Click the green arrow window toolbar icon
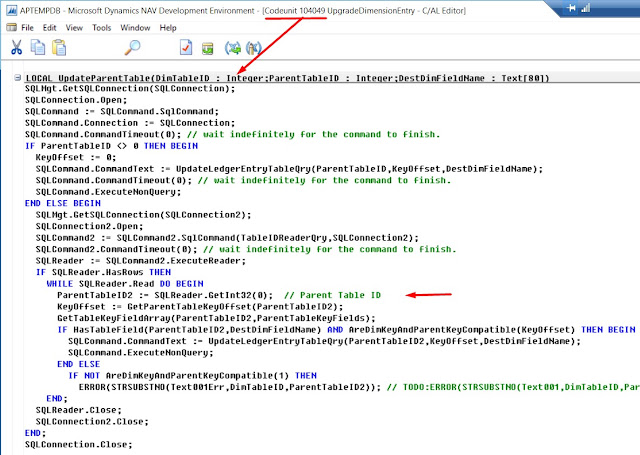 click(x=208, y=48)
